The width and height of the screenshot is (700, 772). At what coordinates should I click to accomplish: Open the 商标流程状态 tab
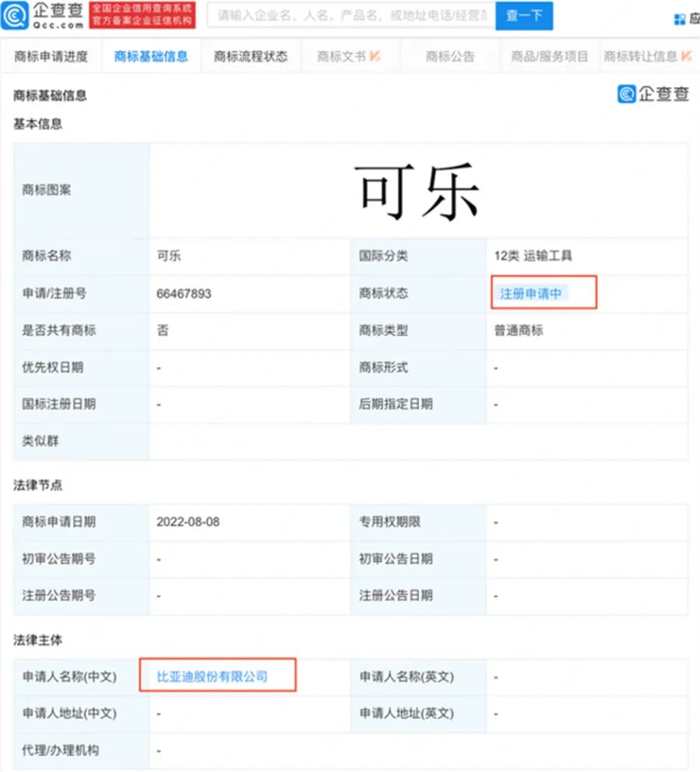pyautogui.click(x=250, y=57)
